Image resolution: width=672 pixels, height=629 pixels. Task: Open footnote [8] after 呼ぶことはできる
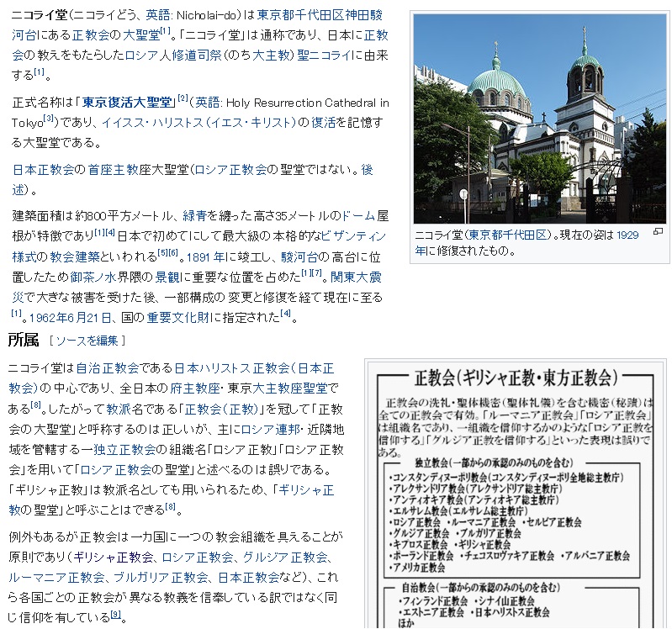coord(171,506)
